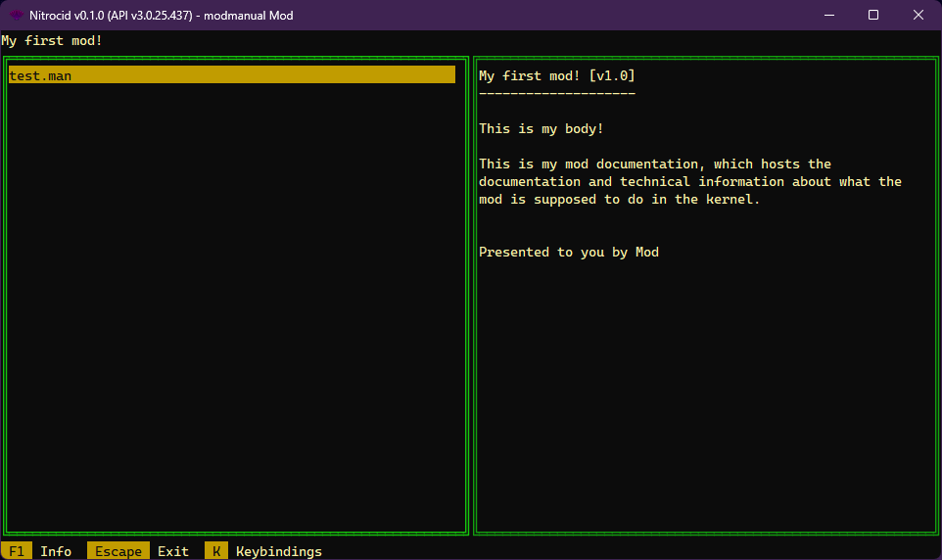Click empty space below test.man in left pane
The height and width of the screenshot is (560, 942).
[235, 294]
